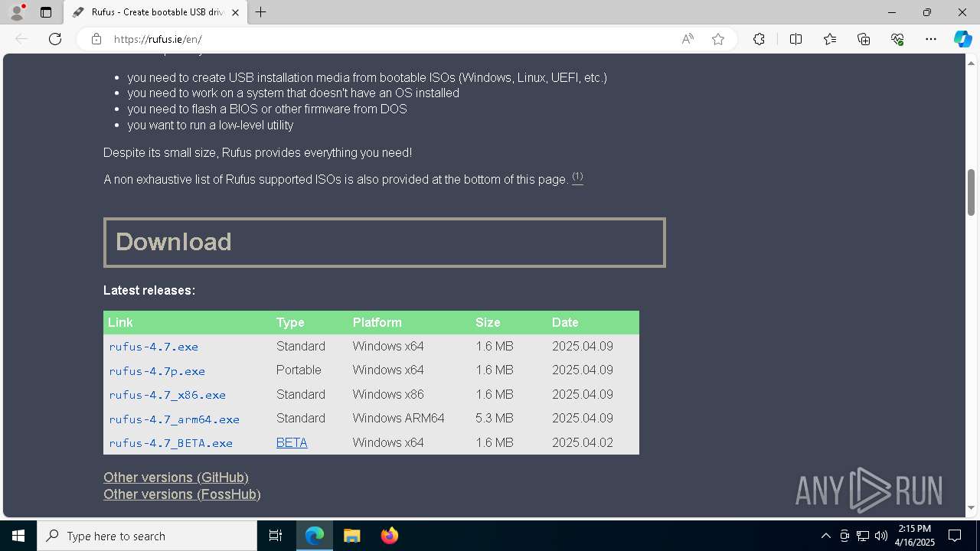Show hidden tray icons chevron

point(825,536)
